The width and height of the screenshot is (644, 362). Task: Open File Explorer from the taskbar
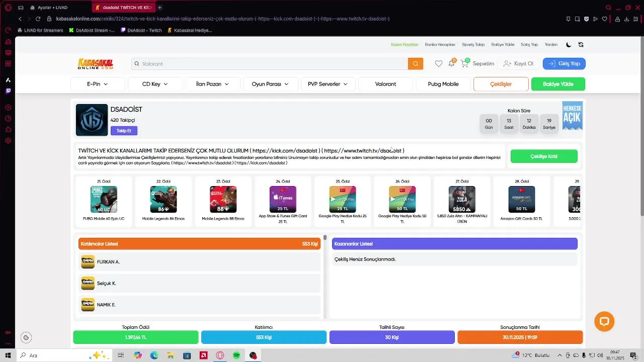[x=171, y=355]
